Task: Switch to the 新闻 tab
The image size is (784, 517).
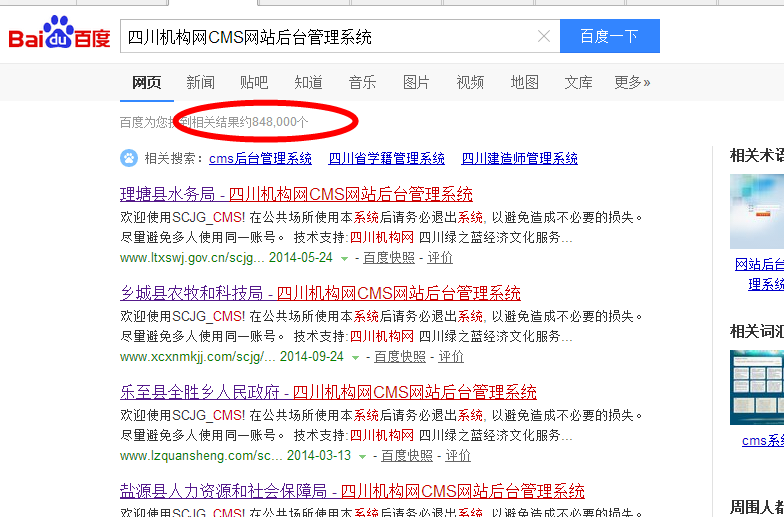Action: (200, 82)
